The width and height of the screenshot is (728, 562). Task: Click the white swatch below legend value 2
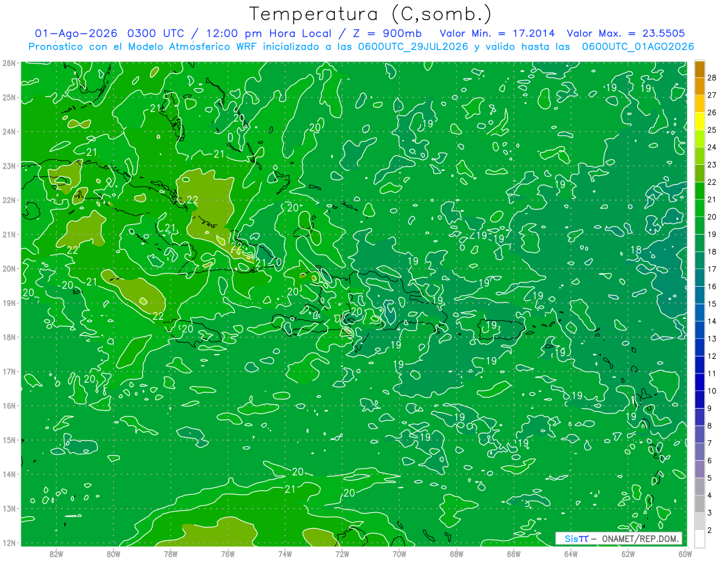coord(699,539)
